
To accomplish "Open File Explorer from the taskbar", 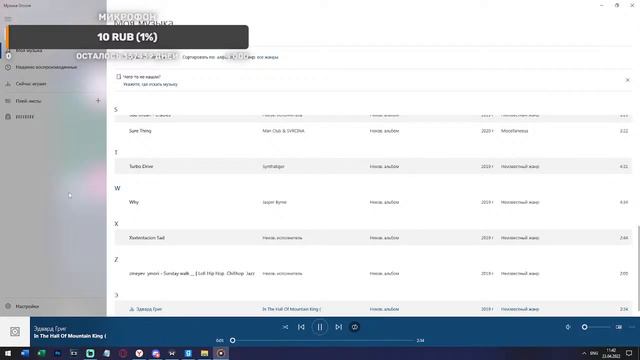I will (x=204, y=353).
